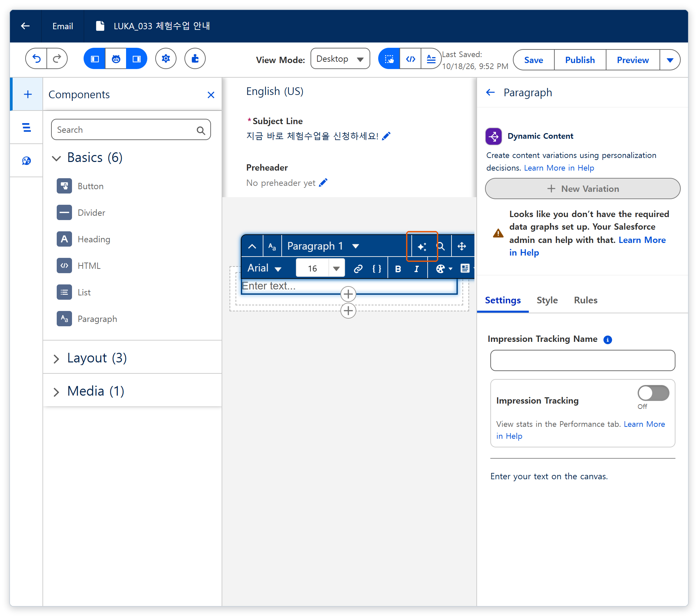The image size is (698, 616).
Task: Select the Button component
Action: [x=80, y=186]
